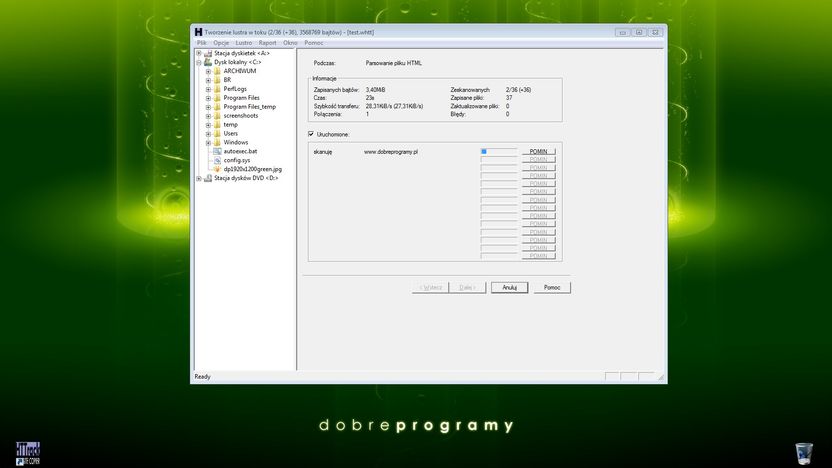Image resolution: width=832 pixels, height=468 pixels.
Task: Open the Okno menu
Action: (x=290, y=43)
